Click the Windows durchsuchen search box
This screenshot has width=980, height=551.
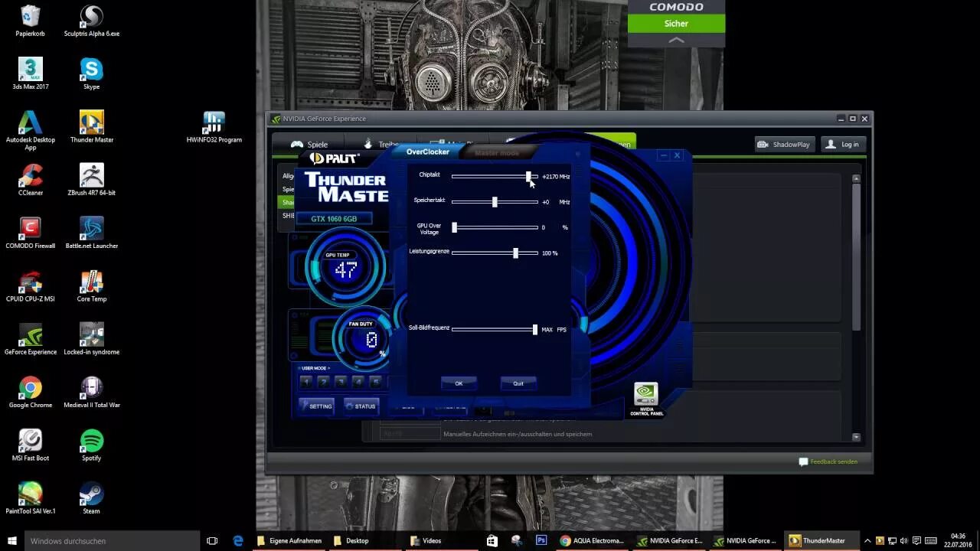(112, 540)
